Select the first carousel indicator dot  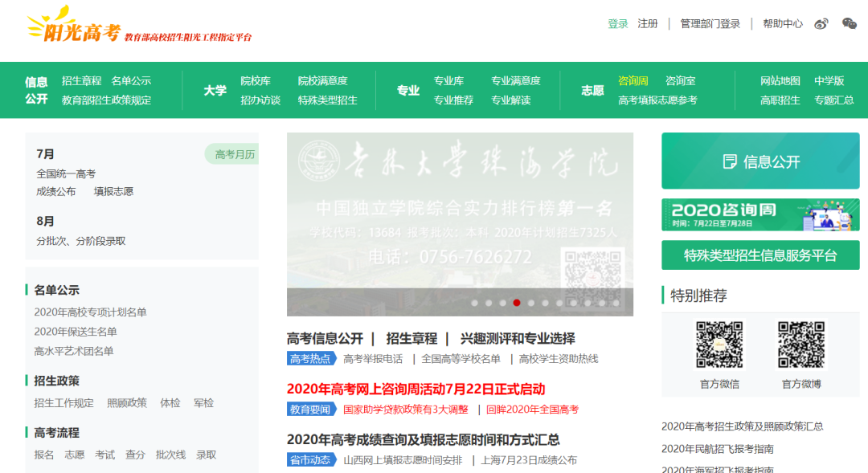click(474, 303)
